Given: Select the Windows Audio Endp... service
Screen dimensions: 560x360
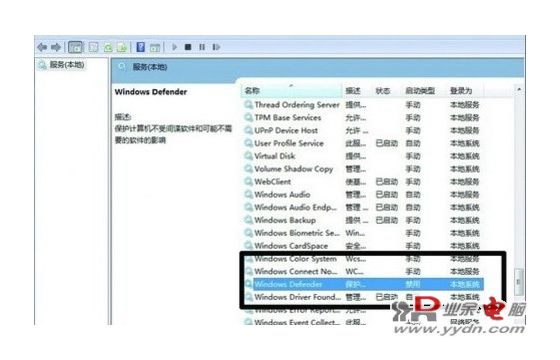Looking at the screenshot, I should (x=295, y=208).
